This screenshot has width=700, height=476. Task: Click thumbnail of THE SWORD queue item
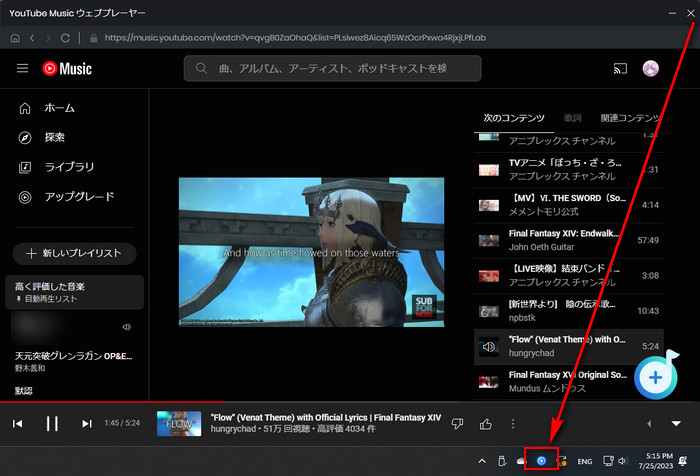pos(489,205)
